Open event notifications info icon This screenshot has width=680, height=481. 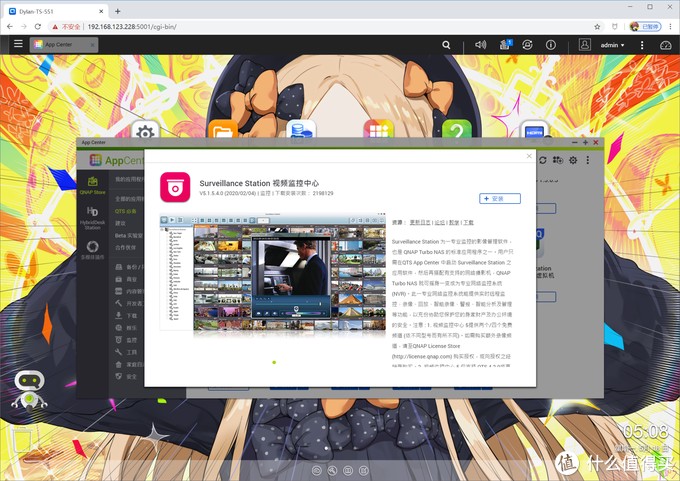point(551,45)
